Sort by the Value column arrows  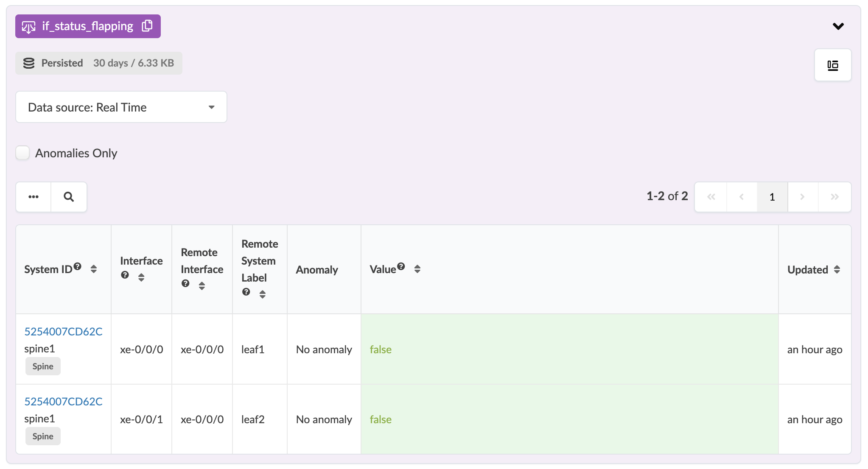[417, 269]
